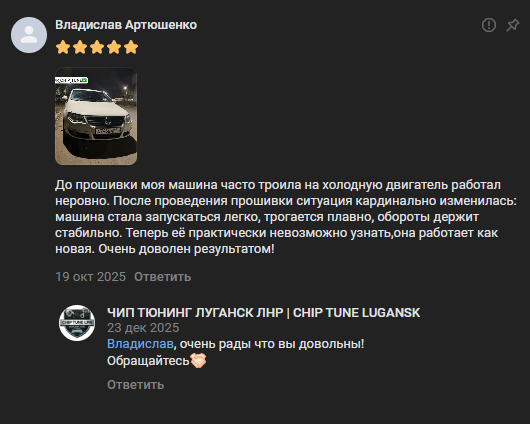The image size is (530, 424).
Task: Click the third rating star
Action: point(97,47)
